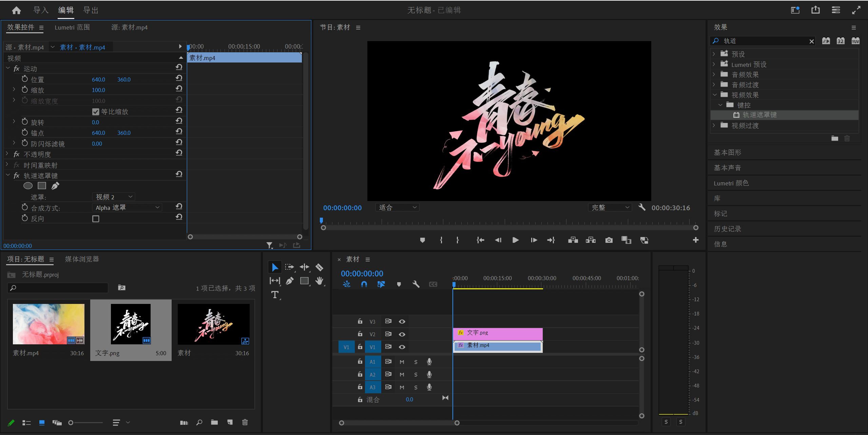Click the program monitor playhead
The height and width of the screenshot is (435, 868).
click(x=321, y=221)
